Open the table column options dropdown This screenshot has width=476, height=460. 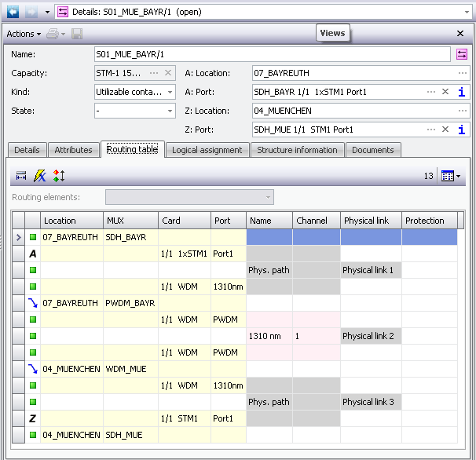click(x=451, y=176)
